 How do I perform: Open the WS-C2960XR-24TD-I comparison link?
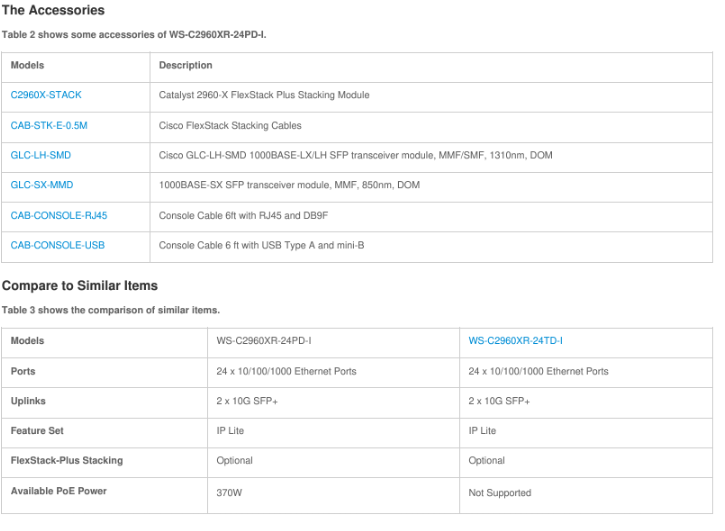516,340
